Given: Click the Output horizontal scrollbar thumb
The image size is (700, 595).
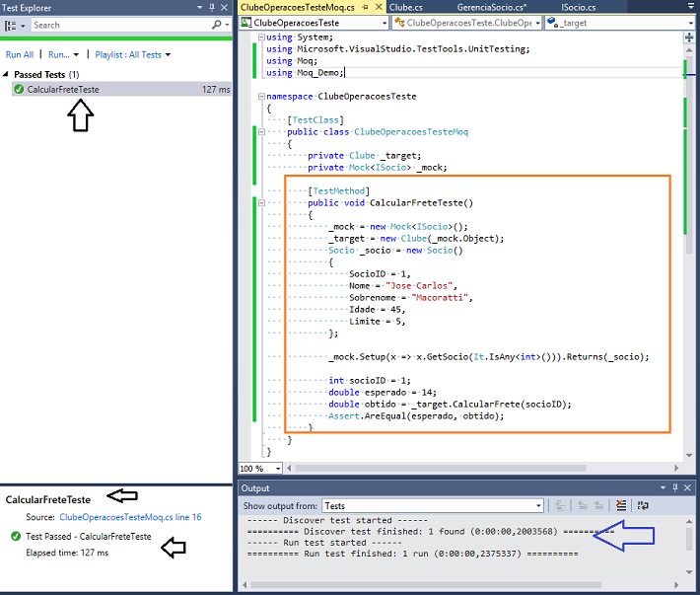Looking at the screenshot, I should pos(426,585).
